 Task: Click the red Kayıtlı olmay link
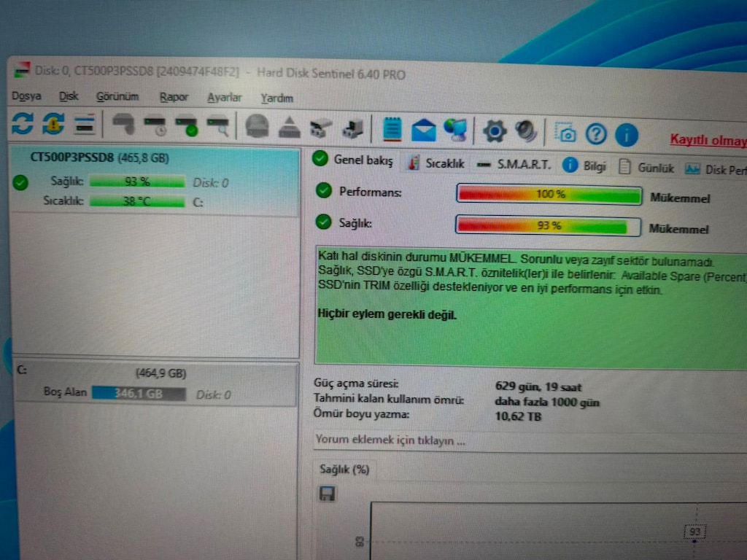[708, 140]
